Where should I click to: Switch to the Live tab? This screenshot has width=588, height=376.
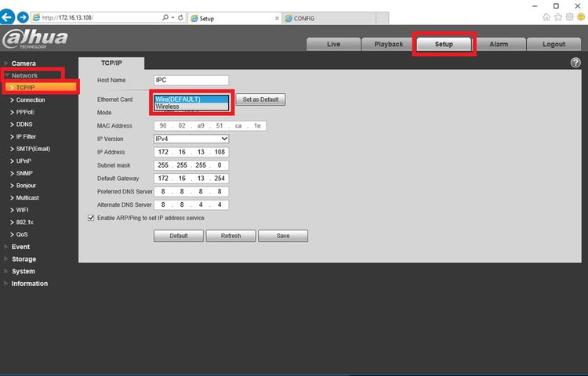tap(333, 44)
